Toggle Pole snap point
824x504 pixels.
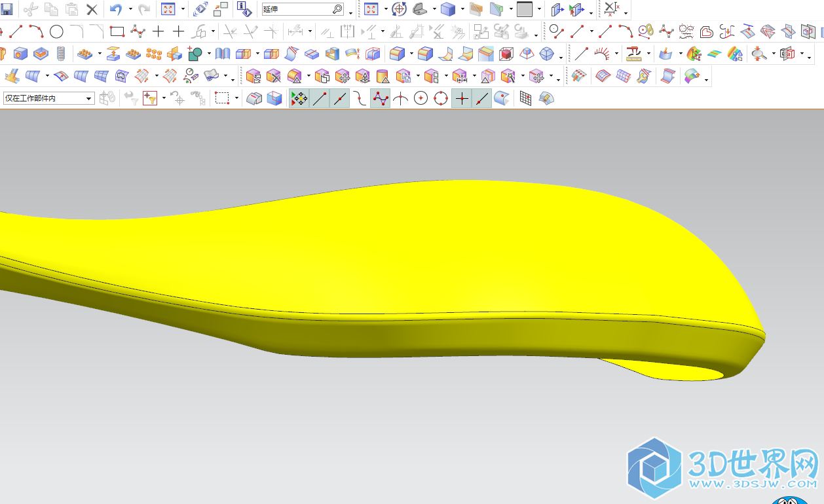[x=380, y=98]
